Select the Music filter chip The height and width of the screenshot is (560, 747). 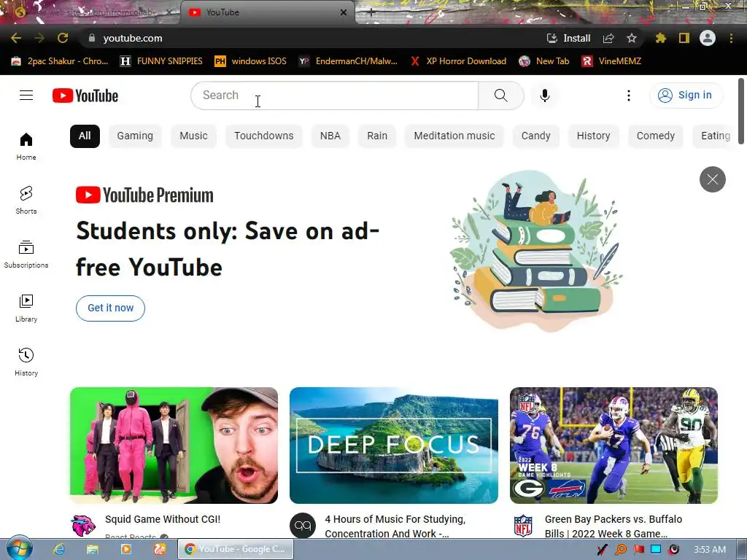pyautogui.click(x=193, y=136)
